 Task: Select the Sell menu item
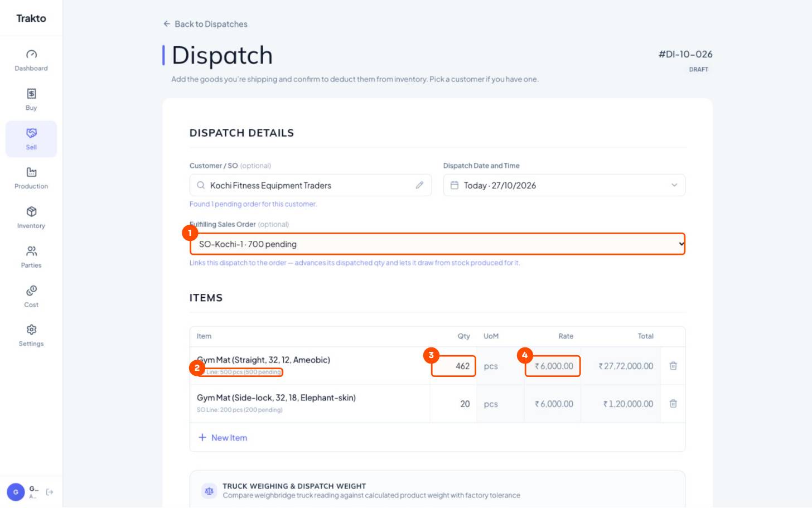(x=31, y=139)
